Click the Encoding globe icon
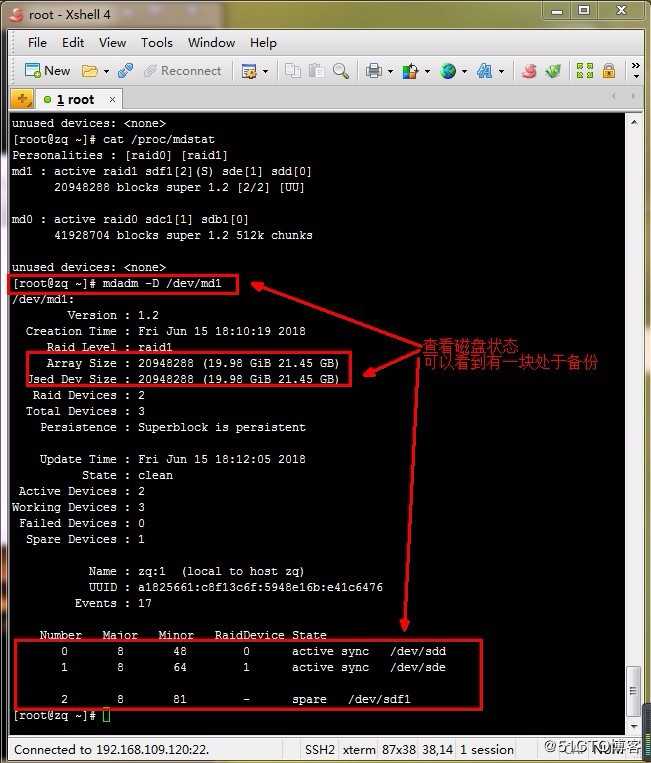The width and height of the screenshot is (651, 763). (448, 71)
